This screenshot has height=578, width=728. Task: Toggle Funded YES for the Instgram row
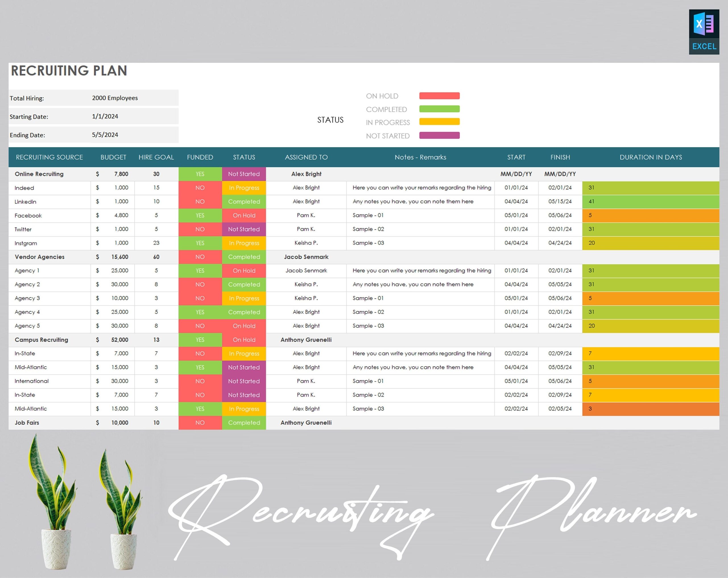click(200, 243)
